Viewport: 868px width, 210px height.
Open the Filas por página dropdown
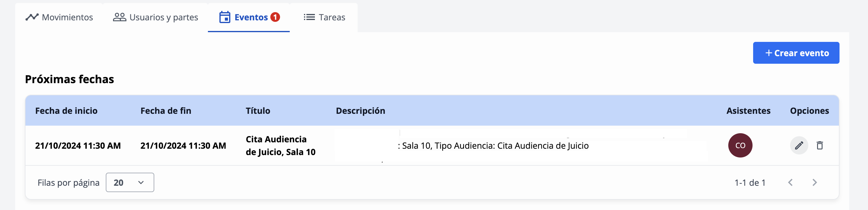(x=130, y=183)
